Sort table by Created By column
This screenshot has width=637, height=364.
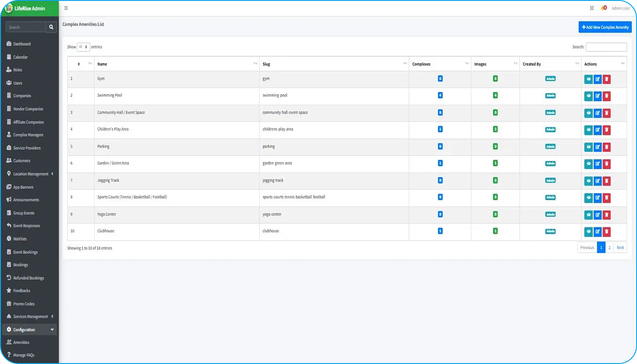[x=551, y=64]
